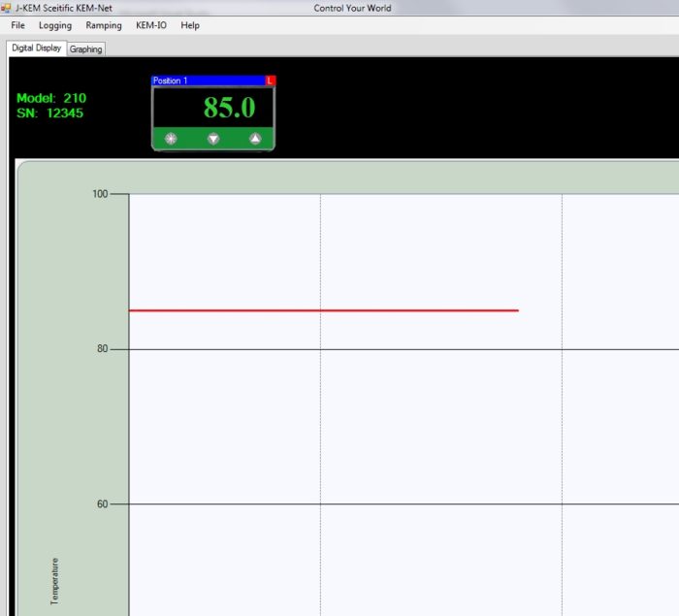This screenshot has width=679, height=616.
Task: Open the Help menu
Action: pyautogui.click(x=190, y=25)
